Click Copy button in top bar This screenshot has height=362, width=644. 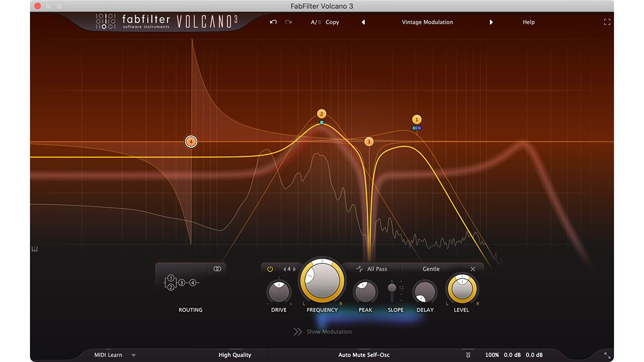coord(332,23)
